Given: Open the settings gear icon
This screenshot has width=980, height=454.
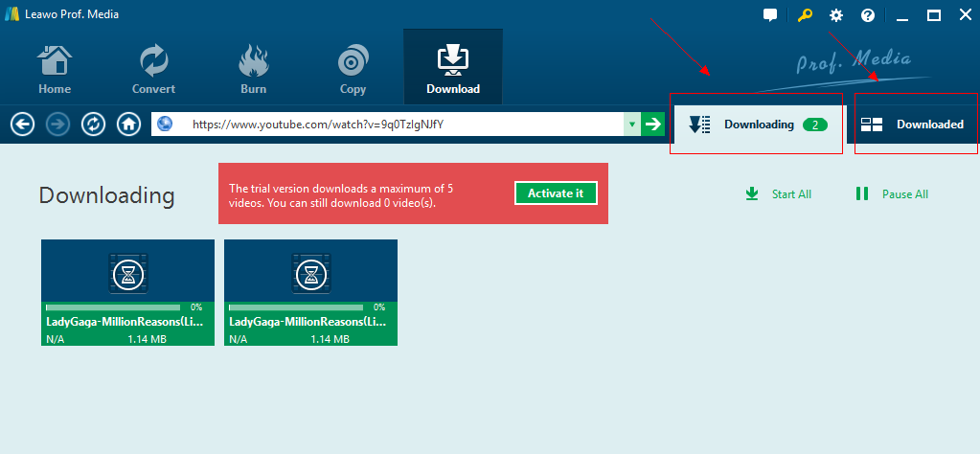Looking at the screenshot, I should (x=836, y=15).
